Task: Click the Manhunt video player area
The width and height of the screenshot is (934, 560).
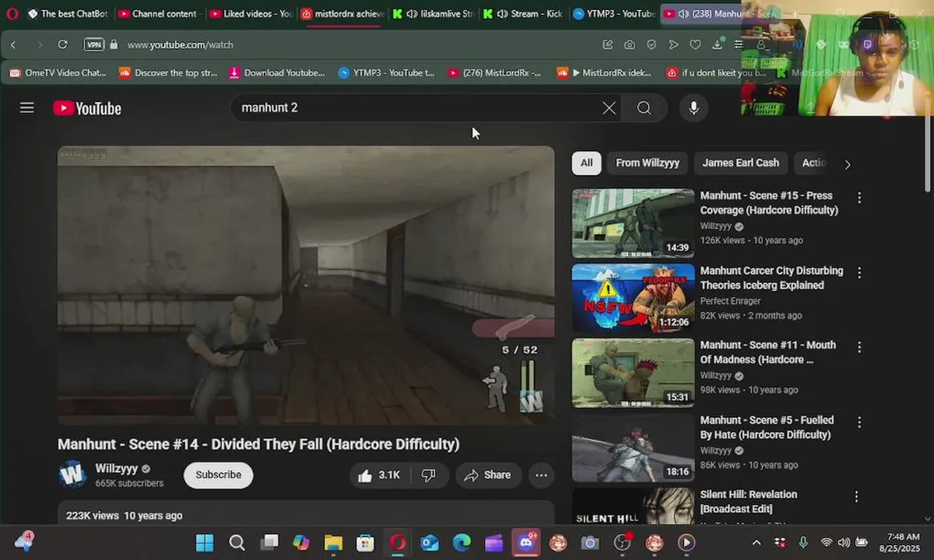Action: pos(306,285)
